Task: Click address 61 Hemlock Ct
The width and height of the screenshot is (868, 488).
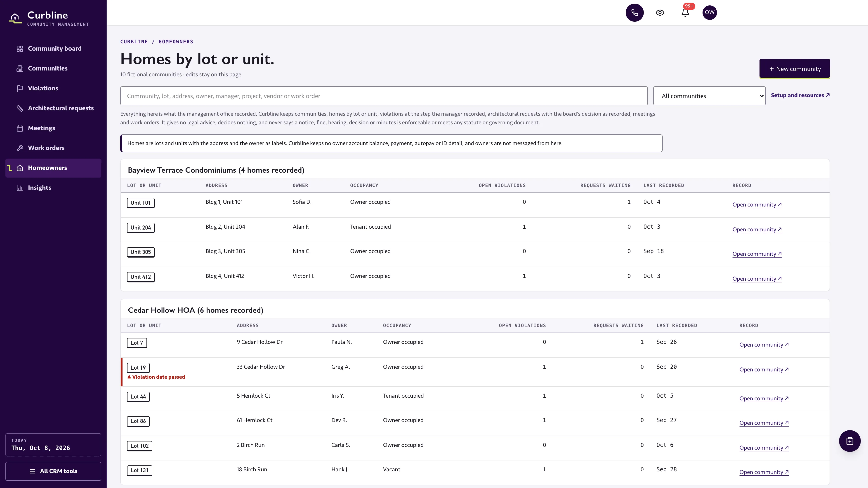Action: click(254, 420)
